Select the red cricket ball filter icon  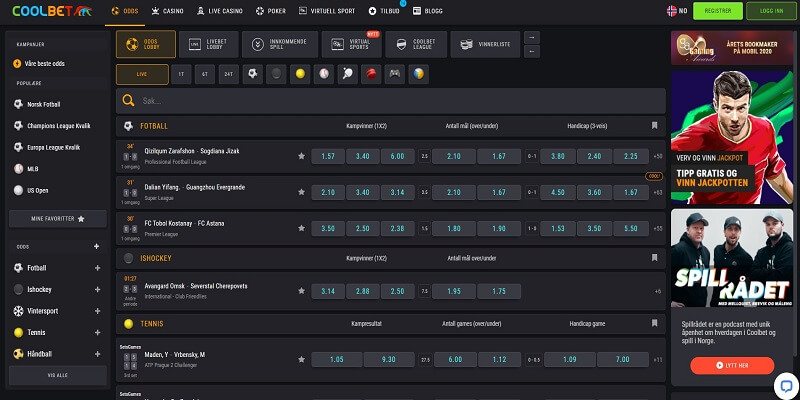point(371,74)
